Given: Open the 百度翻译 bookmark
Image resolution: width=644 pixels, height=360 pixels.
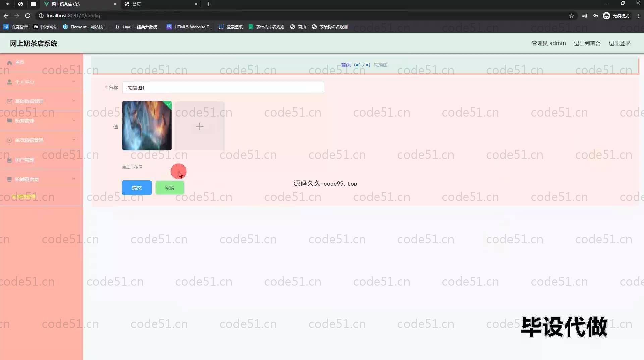Looking at the screenshot, I should 15,27.
